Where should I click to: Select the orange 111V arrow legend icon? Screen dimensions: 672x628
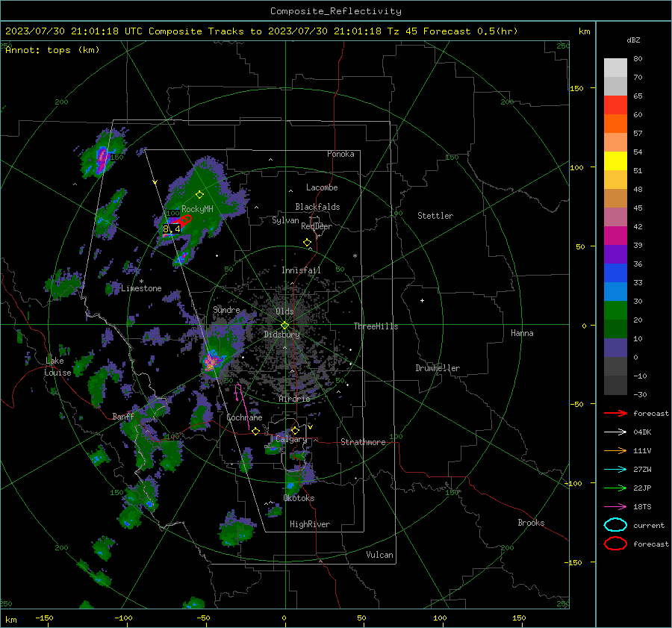click(x=615, y=450)
